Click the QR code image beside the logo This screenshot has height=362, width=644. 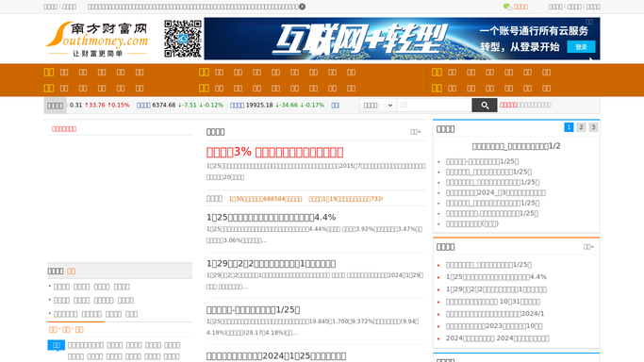click(x=183, y=39)
